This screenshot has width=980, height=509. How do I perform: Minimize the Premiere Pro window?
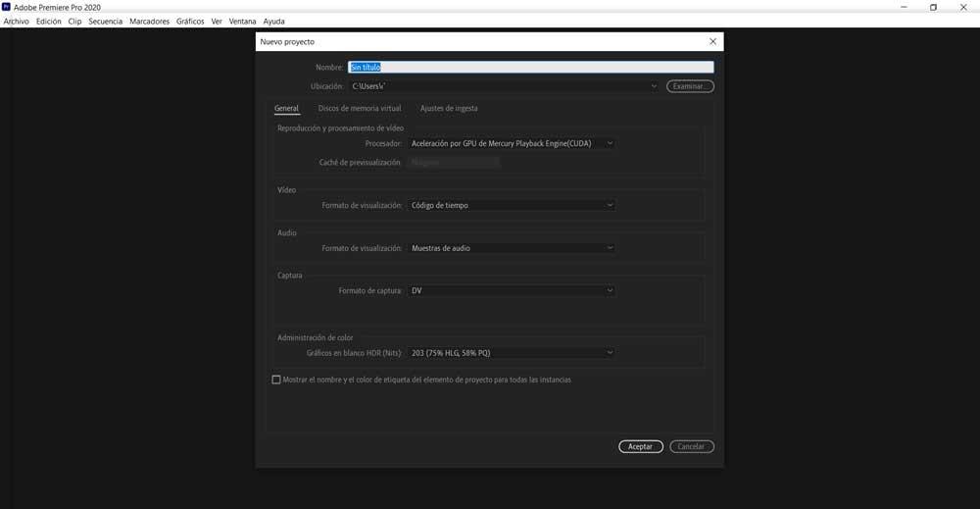[x=904, y=7]
